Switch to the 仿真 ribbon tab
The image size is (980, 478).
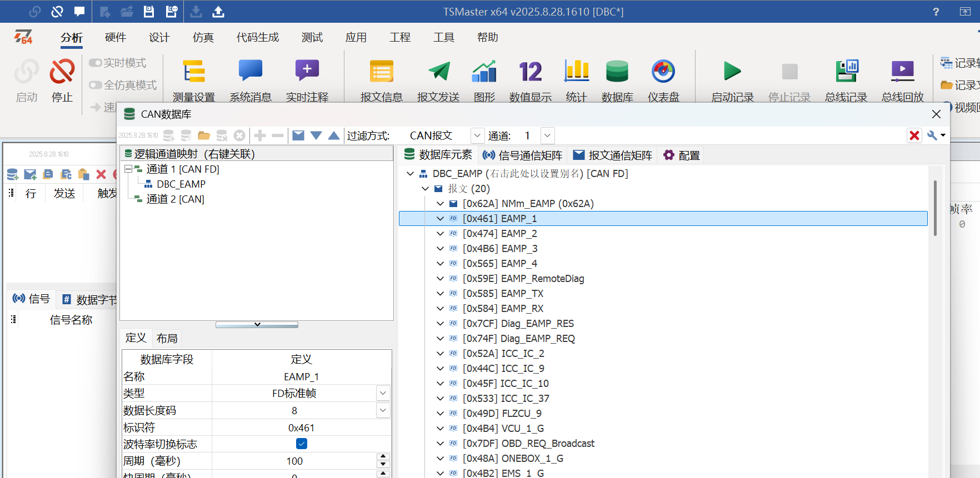coord(203,37)
